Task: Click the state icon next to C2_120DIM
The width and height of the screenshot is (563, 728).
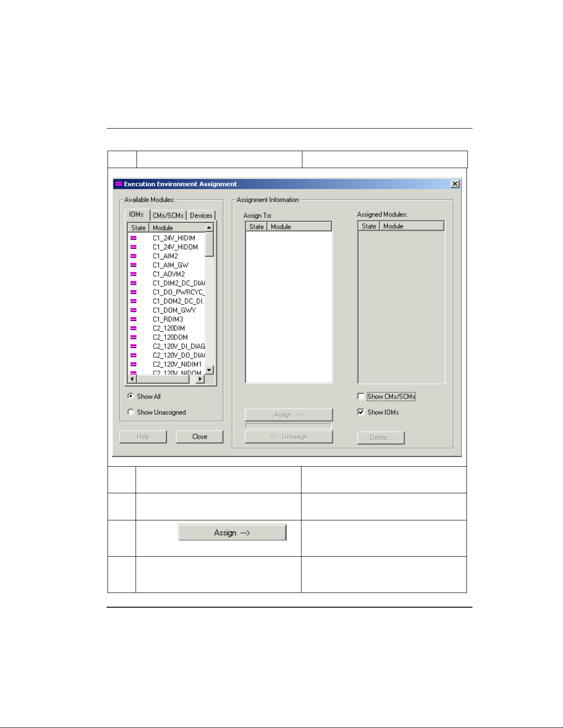Action: click(133, 328)
